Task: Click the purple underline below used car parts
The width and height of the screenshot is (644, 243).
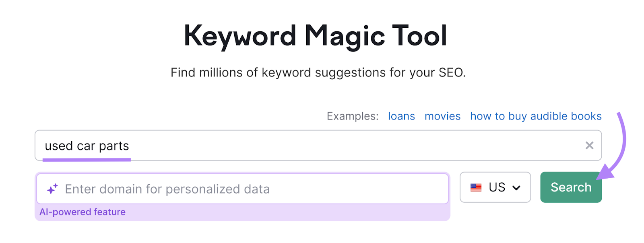Action: click(x=87, y=159)
